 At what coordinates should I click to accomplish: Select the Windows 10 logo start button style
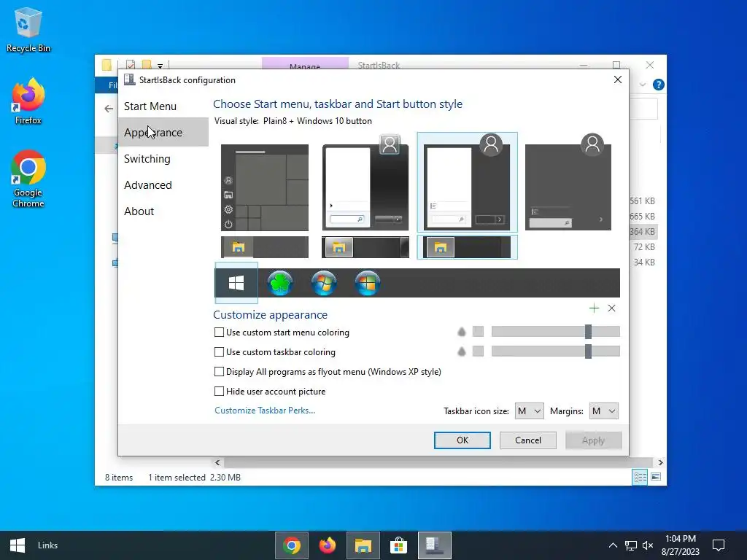pos(236,283)
